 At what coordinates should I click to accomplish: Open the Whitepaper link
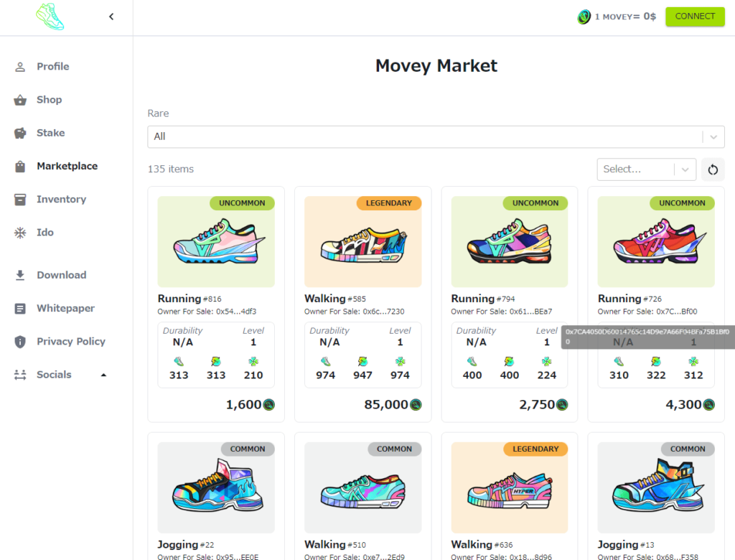(x=66, y=309)
